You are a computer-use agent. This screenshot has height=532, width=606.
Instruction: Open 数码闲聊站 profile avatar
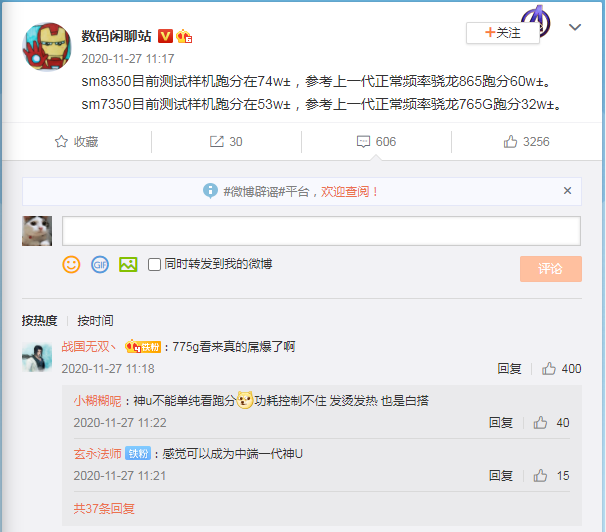[47, 47]
